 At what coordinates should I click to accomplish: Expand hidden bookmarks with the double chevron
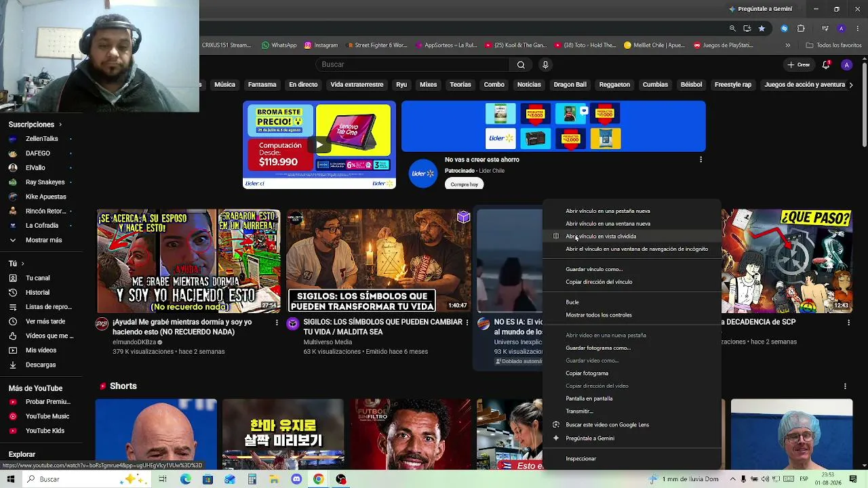(787, 45)
